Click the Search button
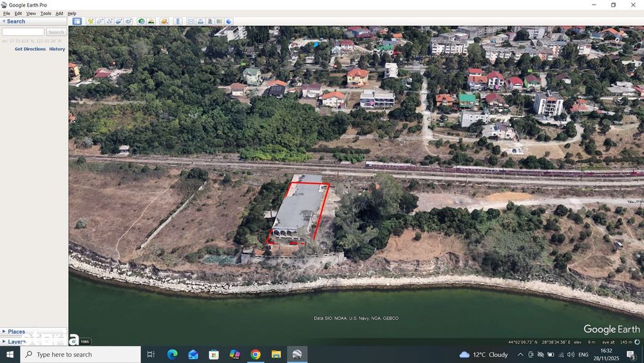Screen dimensions: 644x363 (56, 32)
